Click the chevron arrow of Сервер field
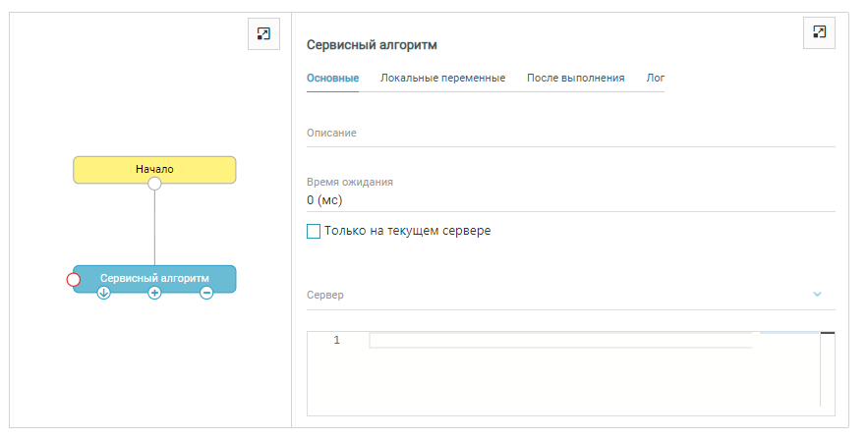The image size is (868, 438). point(817,295)
